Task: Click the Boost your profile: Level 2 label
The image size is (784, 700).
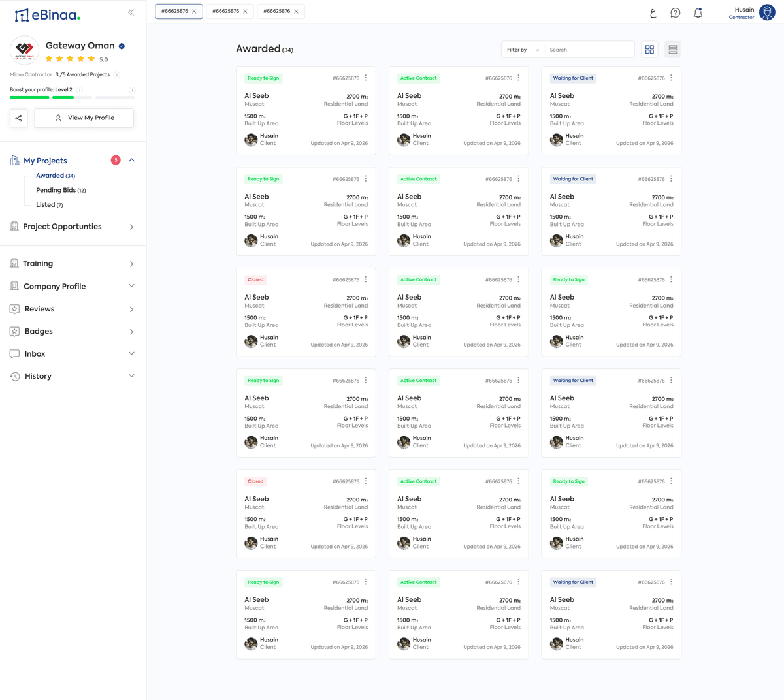Action: click(x=41, y=90)
